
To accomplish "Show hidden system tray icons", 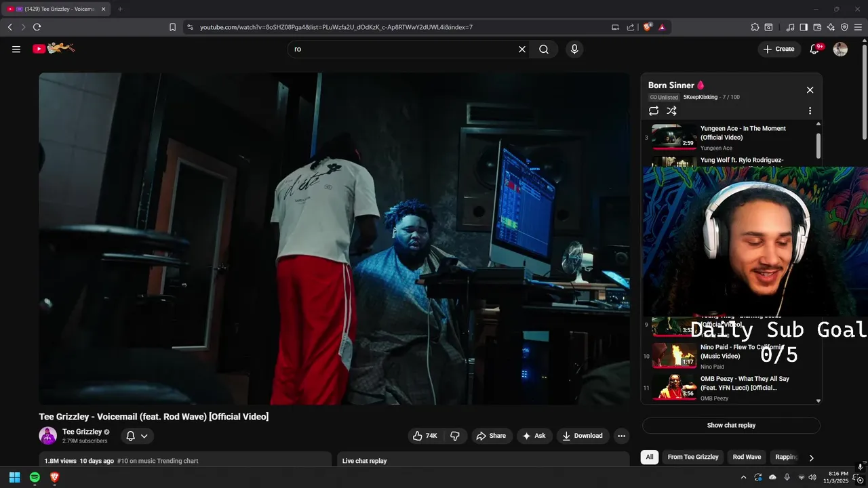I will 743,477.
